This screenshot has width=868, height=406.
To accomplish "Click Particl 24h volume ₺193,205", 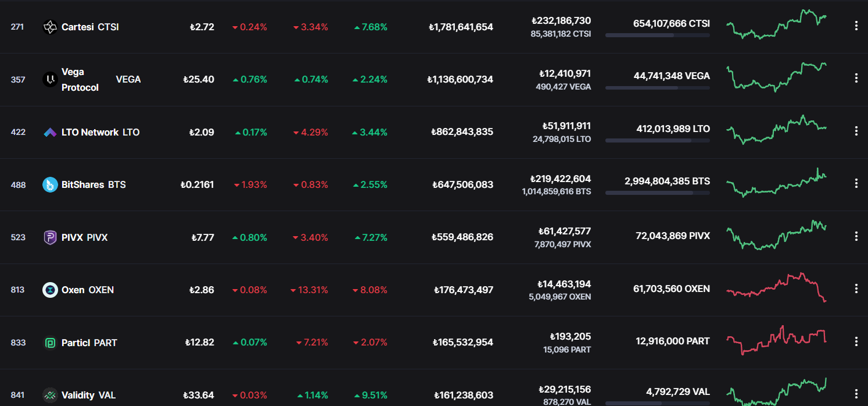I will click(x=571, y=336).
